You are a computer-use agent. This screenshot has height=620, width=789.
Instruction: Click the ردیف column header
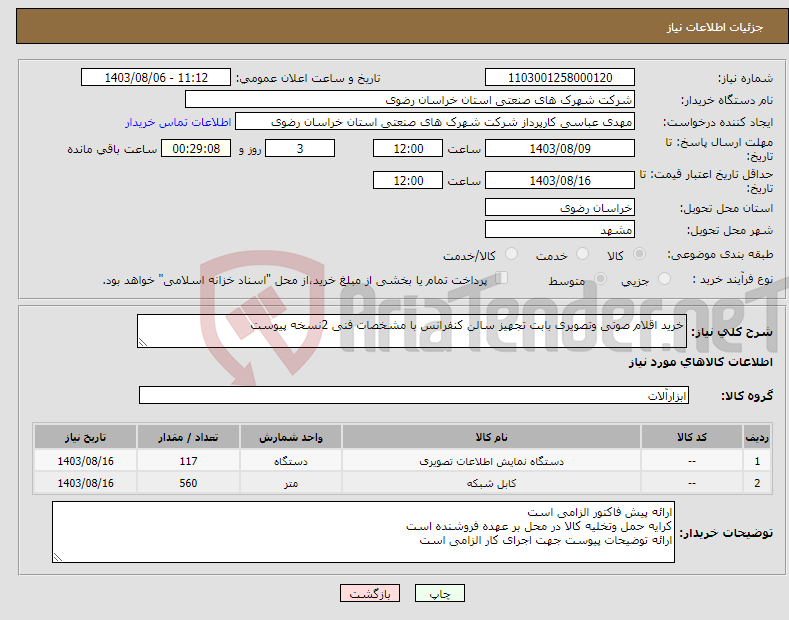[757, 437]
